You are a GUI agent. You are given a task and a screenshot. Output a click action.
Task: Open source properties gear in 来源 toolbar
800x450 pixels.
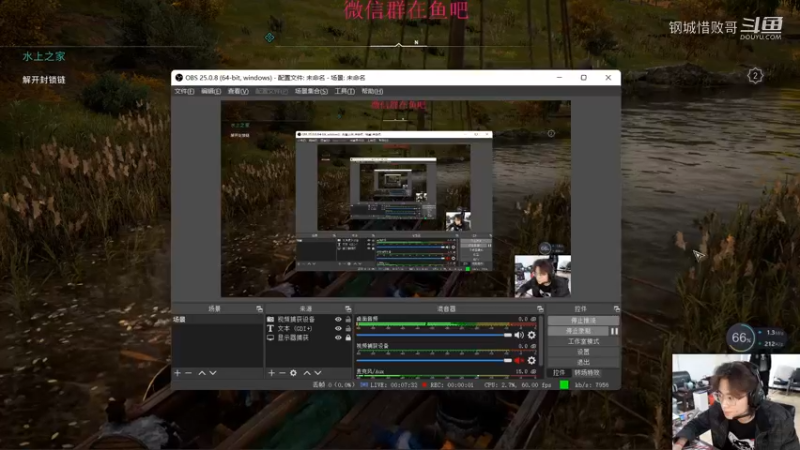click(x=293, y=373)
